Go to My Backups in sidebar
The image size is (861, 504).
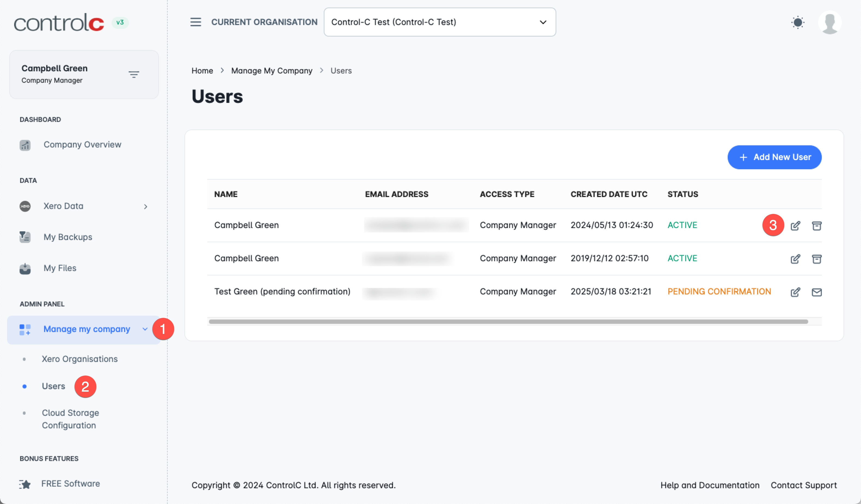coord(68,237)
